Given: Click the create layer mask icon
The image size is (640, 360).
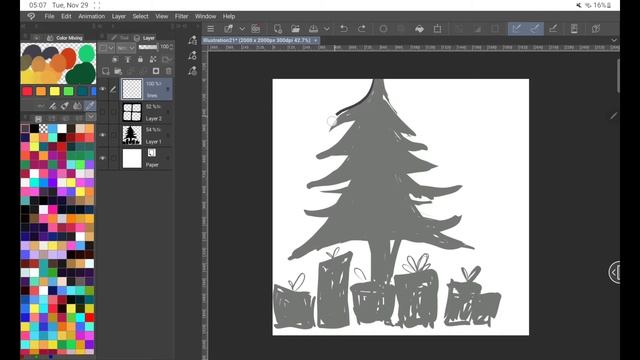Looking at the screenshot, I should tap(156, 71).
